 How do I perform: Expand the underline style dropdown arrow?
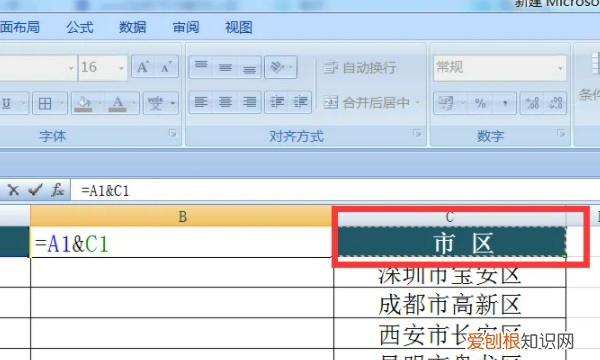[23, 103]
